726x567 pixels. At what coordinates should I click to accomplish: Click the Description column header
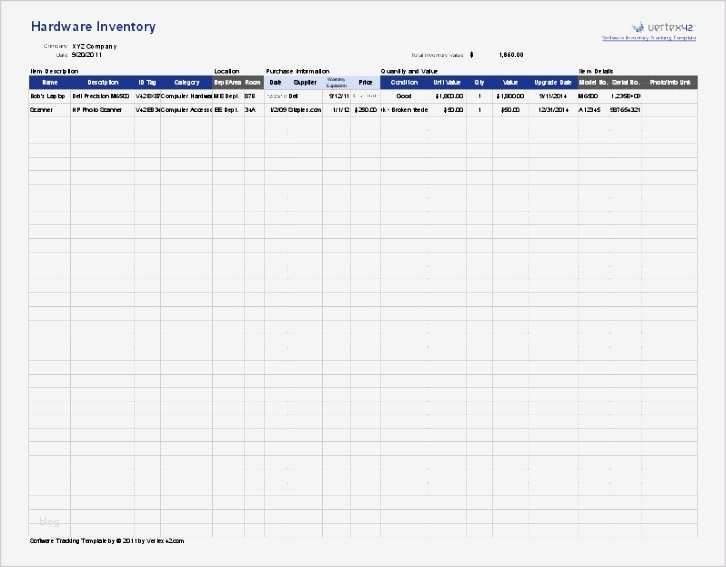click(x=103, y=82)
